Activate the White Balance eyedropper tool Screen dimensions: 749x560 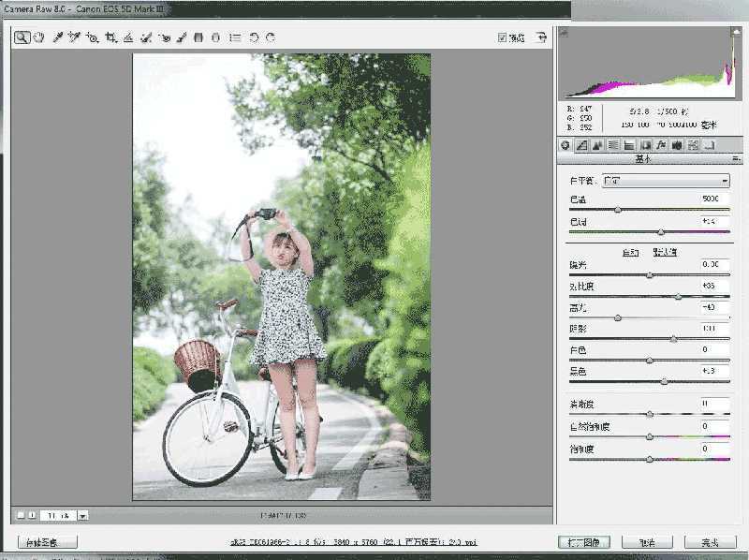(x=57, y=38)
